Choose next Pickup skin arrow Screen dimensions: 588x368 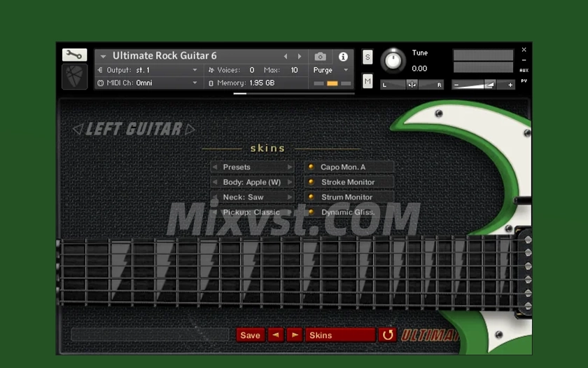[x=290, y=212]
